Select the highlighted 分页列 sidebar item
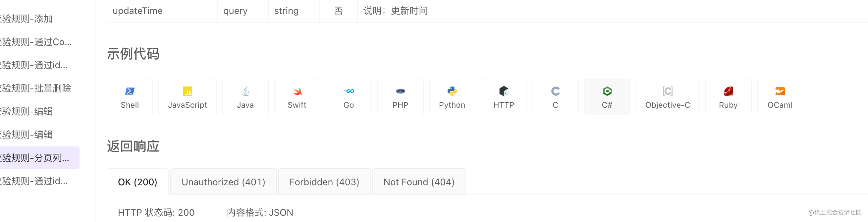This screenshot has height=222, width=868. [35, 158]
